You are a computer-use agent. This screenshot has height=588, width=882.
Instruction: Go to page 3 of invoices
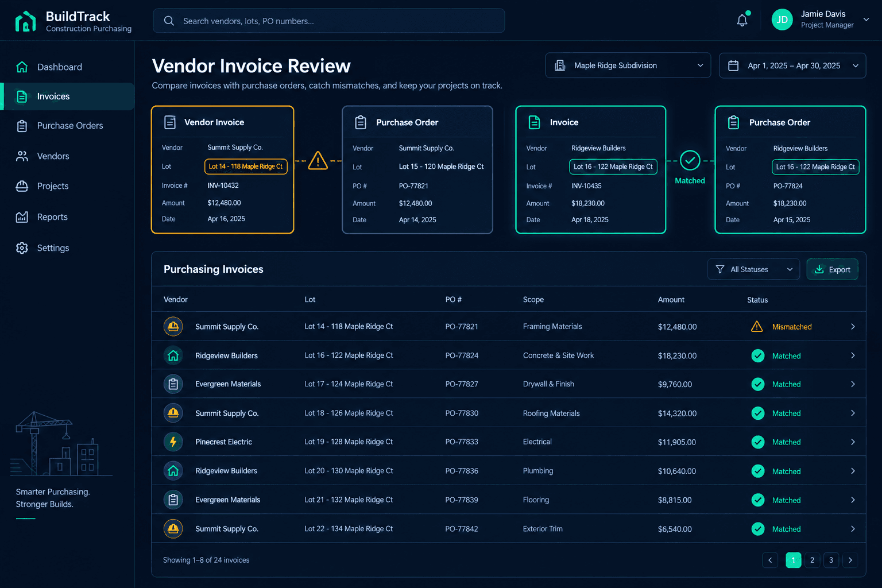click(831, 560)
